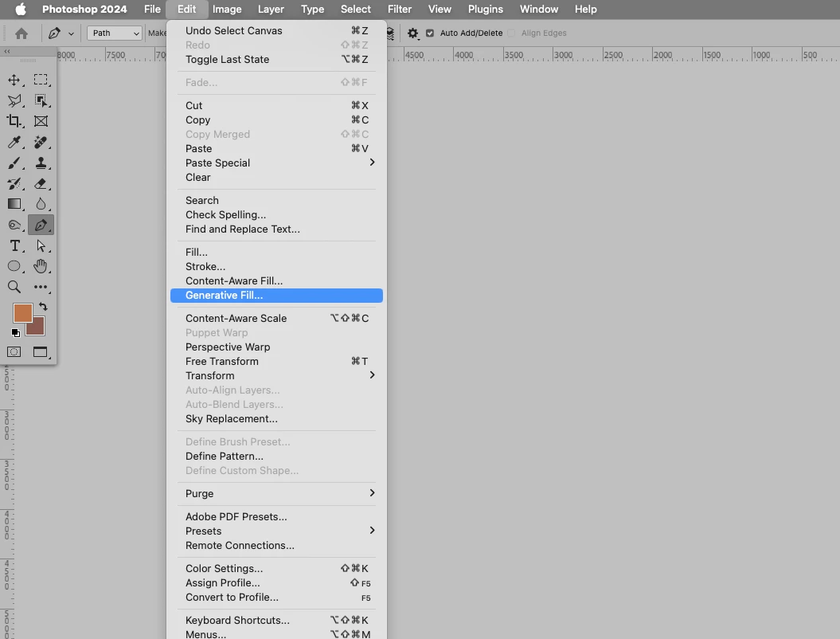Select the Zoom tool
The image size is (840, 639).
[14, 287]
